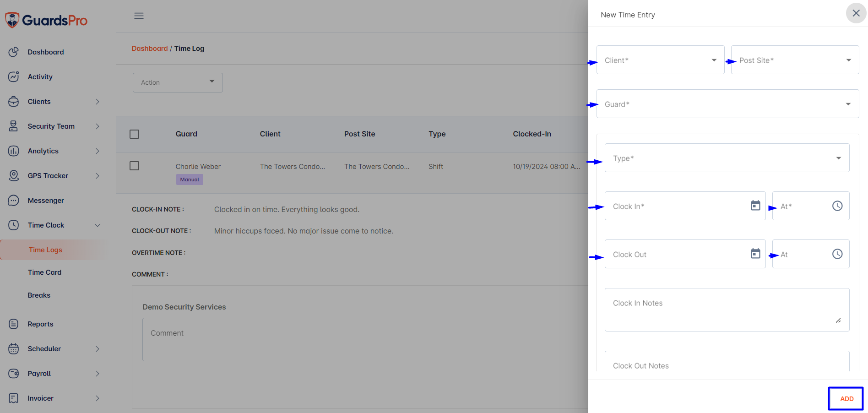Click the GPS Tracker location icon
This screenshot has width=868, height=413.
pos(14,176)
